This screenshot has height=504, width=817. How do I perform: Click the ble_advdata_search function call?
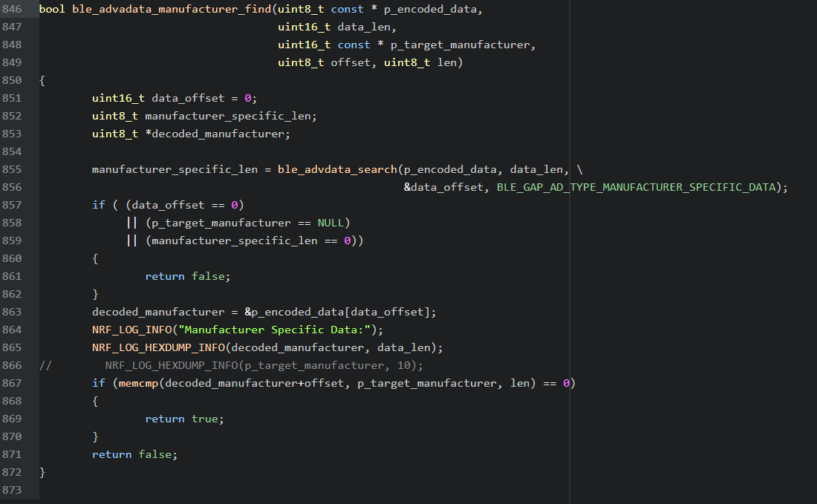click(x=337, y=169)
